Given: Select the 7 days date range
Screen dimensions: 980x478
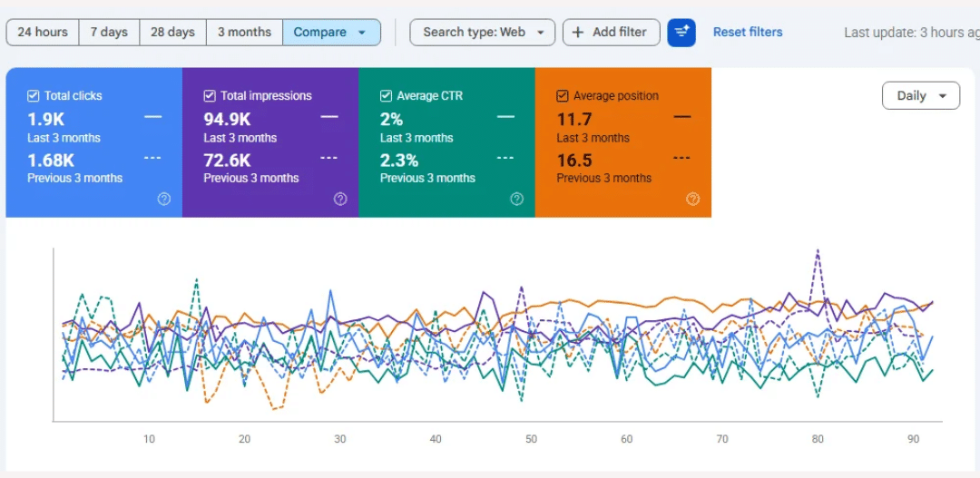Looking at the screenshot, I should [x=109, y=32].
